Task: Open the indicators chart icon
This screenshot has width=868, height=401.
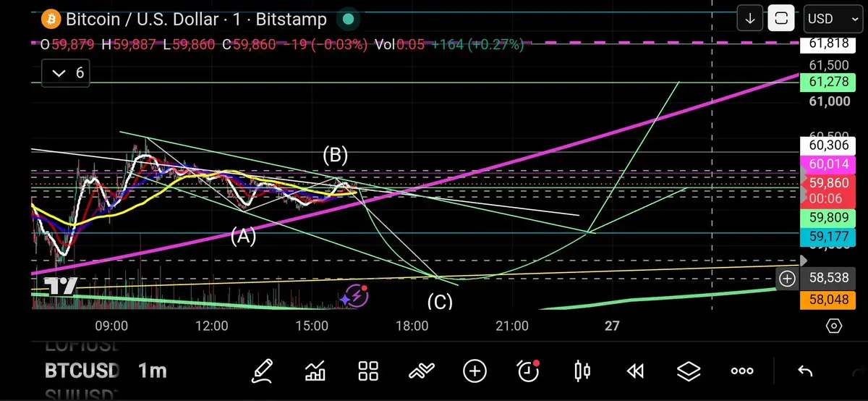Action: (x=315, y=371)
